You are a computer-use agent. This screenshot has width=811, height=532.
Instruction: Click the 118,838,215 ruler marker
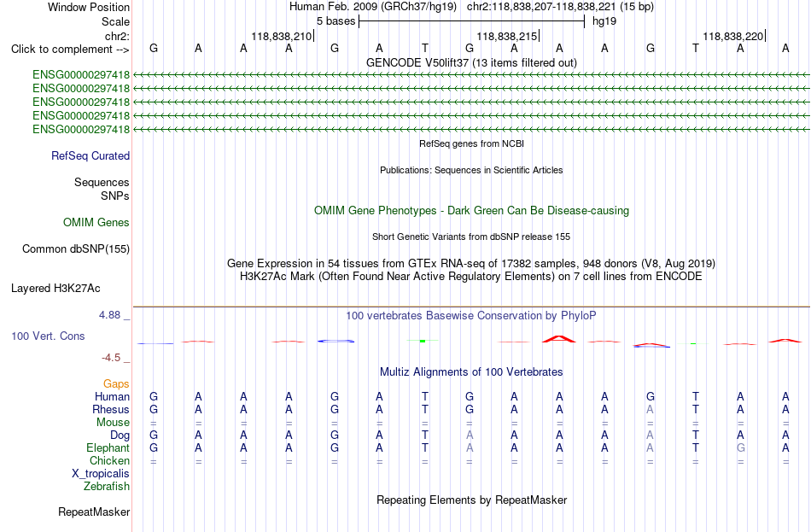click(507, 36)
